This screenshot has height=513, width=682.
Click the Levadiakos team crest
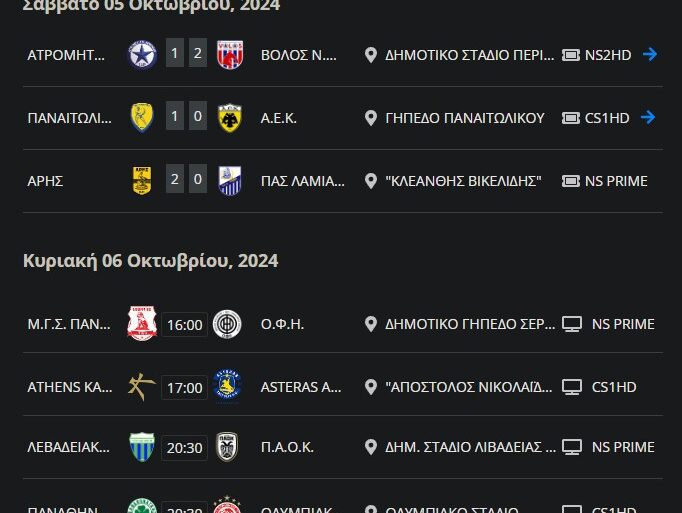[143, 447]
